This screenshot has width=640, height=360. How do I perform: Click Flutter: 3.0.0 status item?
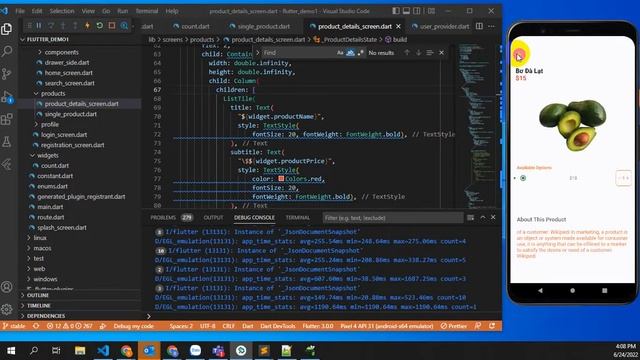pyautogui.click(x=318, y=326)
